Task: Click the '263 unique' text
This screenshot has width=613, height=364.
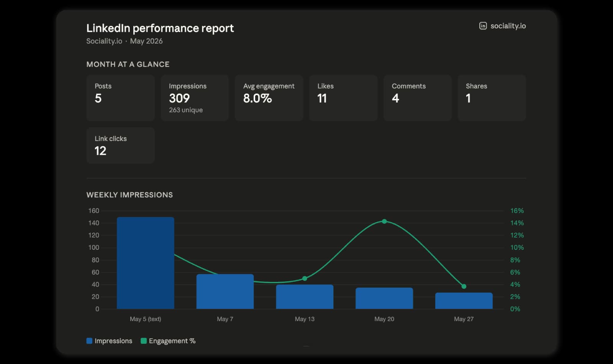Action: [x=186, y=110]
